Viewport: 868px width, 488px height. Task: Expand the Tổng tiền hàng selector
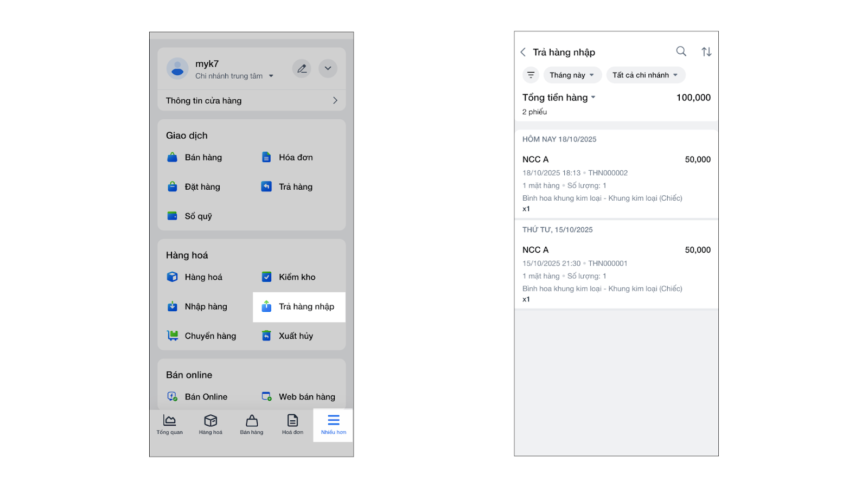click(559, 98)
